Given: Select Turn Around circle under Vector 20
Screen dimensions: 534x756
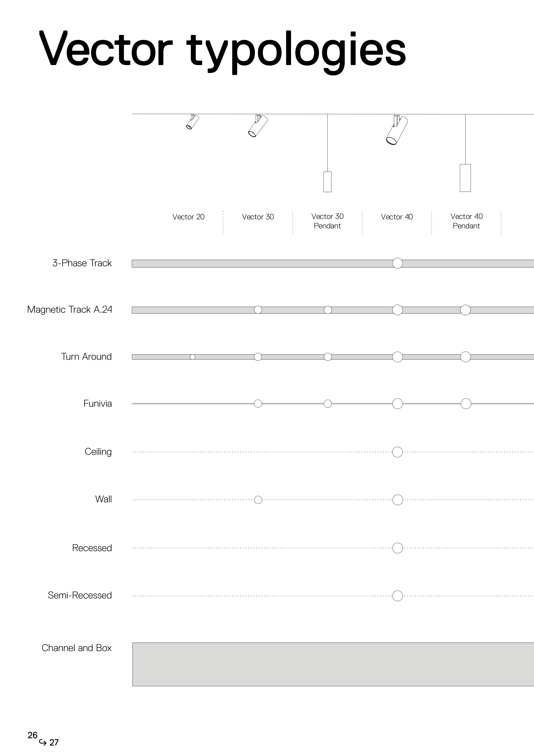Looking at the screenshot, I should pos(193,357).
